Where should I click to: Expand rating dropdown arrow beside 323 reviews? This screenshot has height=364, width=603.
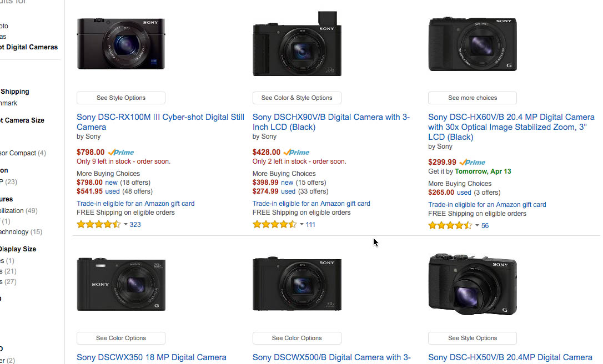(125, 225)
